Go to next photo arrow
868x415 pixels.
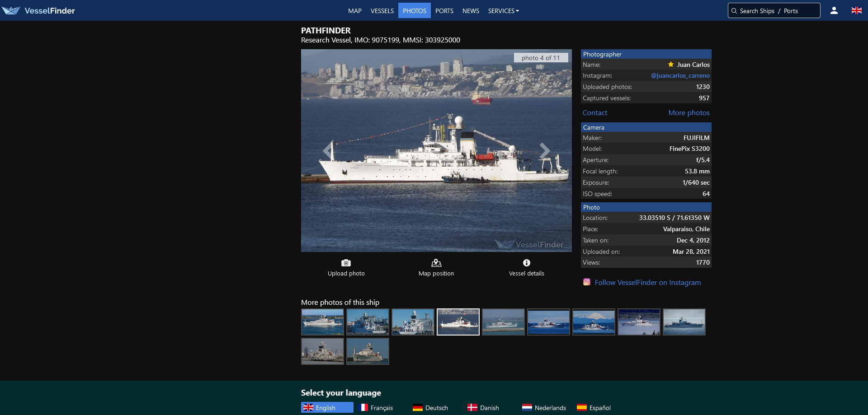point(545,150)
